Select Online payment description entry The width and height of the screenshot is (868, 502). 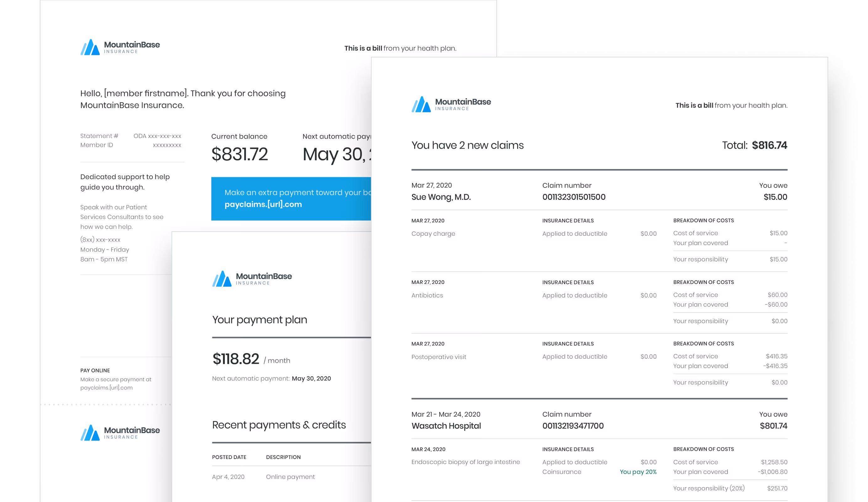point(290,477)
